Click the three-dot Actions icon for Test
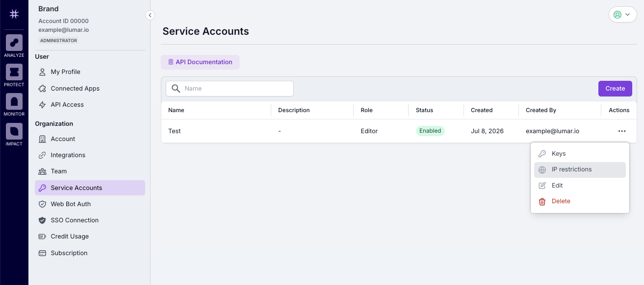The height and width of the screenshot is (285, 644). [x=622, y=131]
